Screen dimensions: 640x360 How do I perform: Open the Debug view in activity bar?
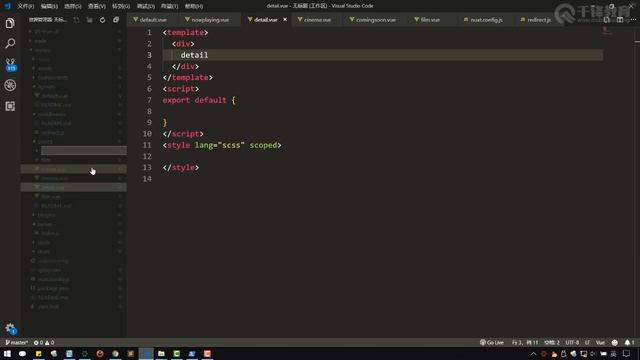(10, 85)
